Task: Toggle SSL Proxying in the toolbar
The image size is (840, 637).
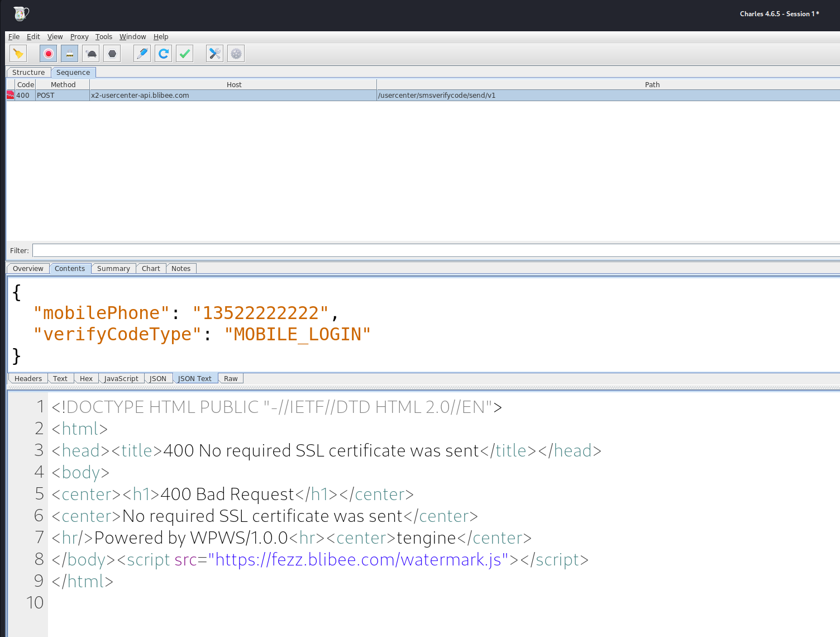Action: 70,54
